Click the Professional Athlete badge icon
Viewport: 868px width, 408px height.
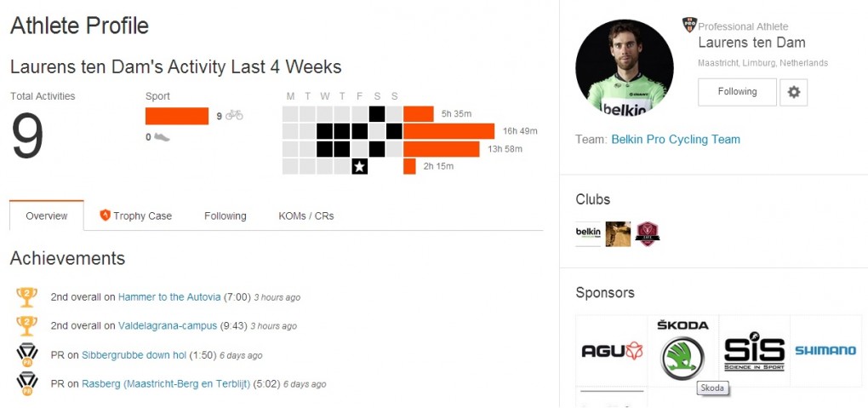689,26
